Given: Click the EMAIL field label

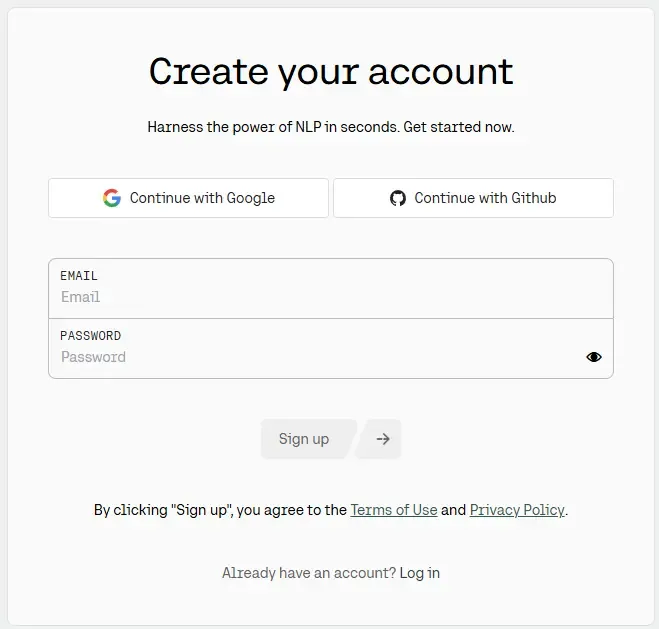Looking at the screenshot, I should (79, 276).
